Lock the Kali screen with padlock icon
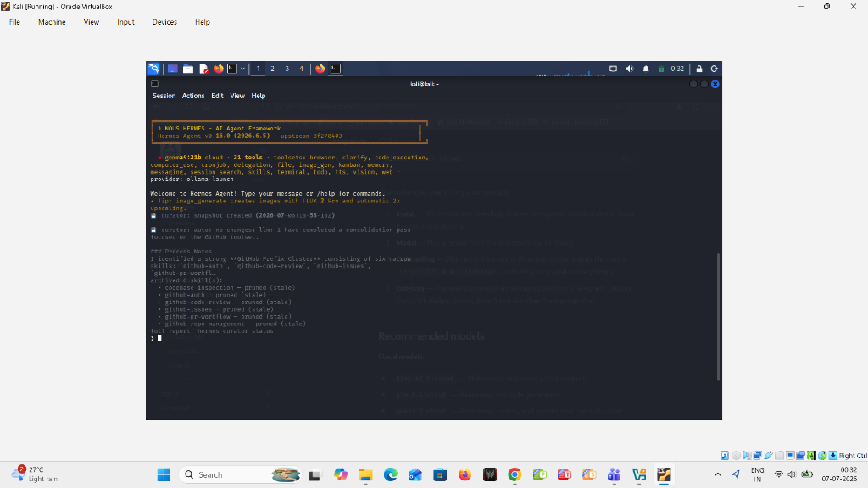Screen dimensions: 868x488 coord(699,69)
